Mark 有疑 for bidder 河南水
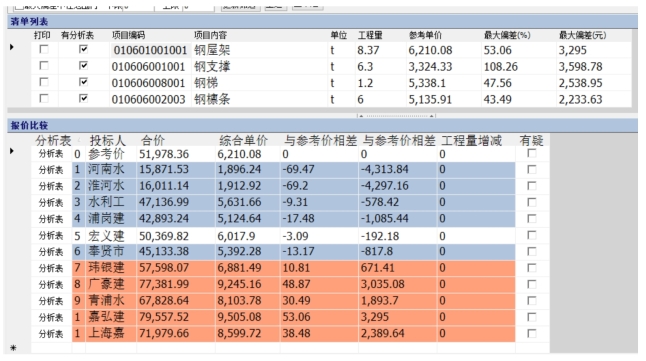 532,169
